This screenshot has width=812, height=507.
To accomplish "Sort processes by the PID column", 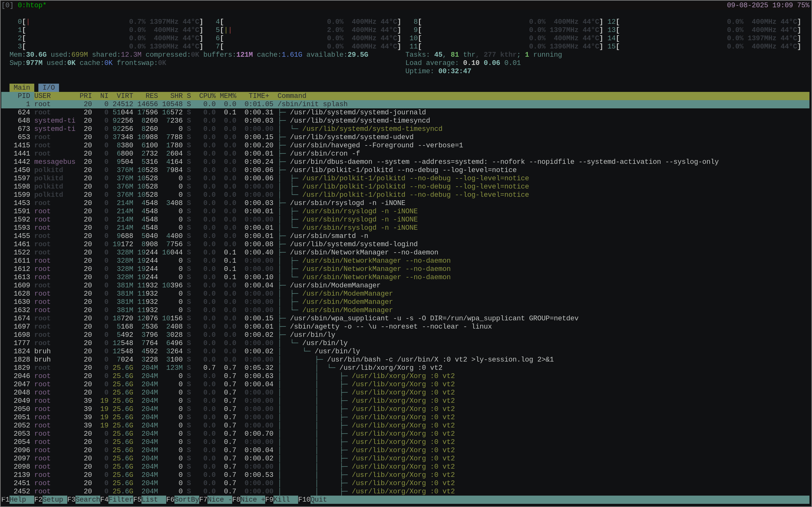I will tap(23, 96).
